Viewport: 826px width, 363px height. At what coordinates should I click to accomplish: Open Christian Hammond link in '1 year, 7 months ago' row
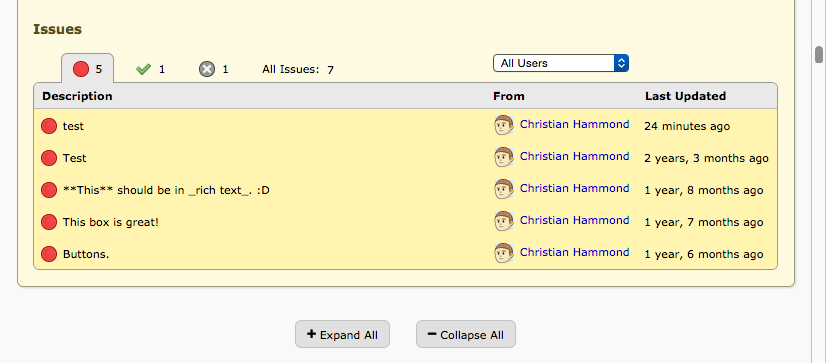click(x=574, y=220)
